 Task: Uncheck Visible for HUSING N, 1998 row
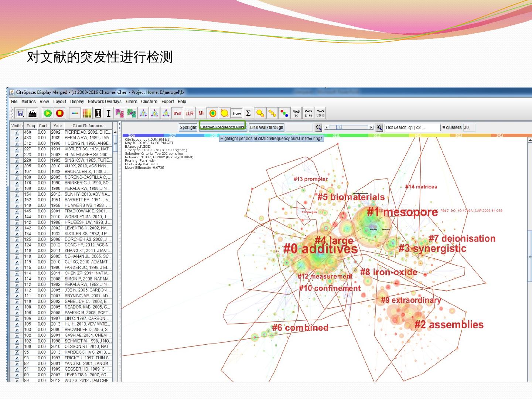[17, 143]
